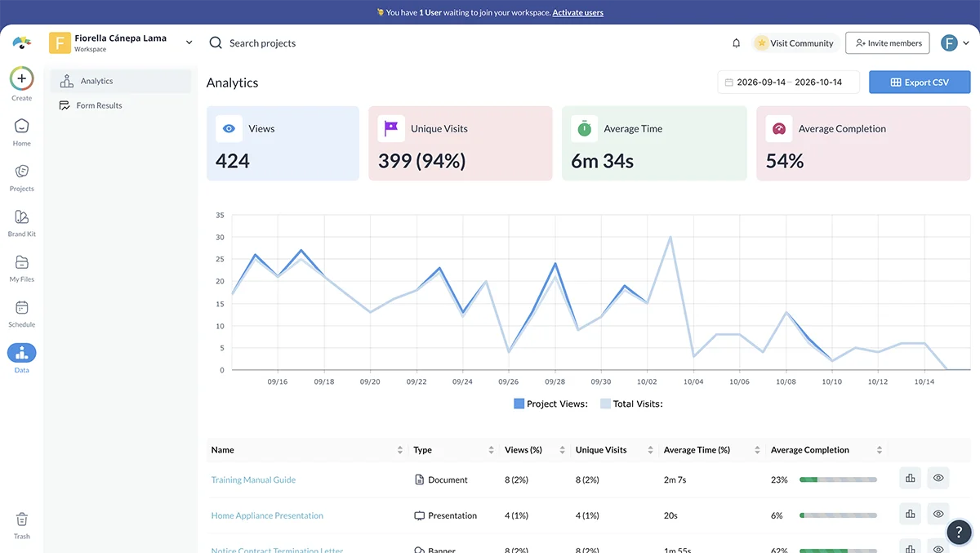
Task: Open Projects in sidebar
Action: pos(22,176)
